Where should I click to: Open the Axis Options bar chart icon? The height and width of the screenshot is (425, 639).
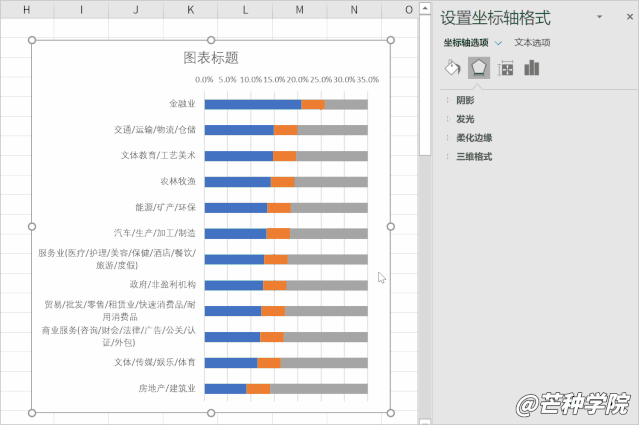[x=532, y=68]
